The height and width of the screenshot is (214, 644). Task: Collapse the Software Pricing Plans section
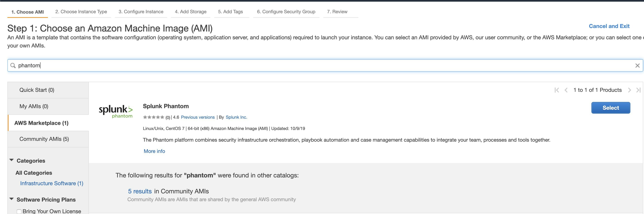(x=11, y=199)
